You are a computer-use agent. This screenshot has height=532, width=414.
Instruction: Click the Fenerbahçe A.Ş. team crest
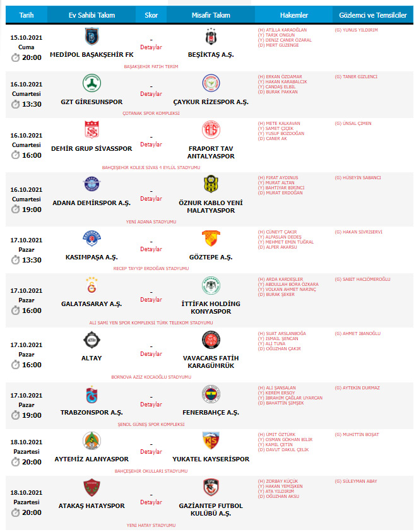(211, 394)
